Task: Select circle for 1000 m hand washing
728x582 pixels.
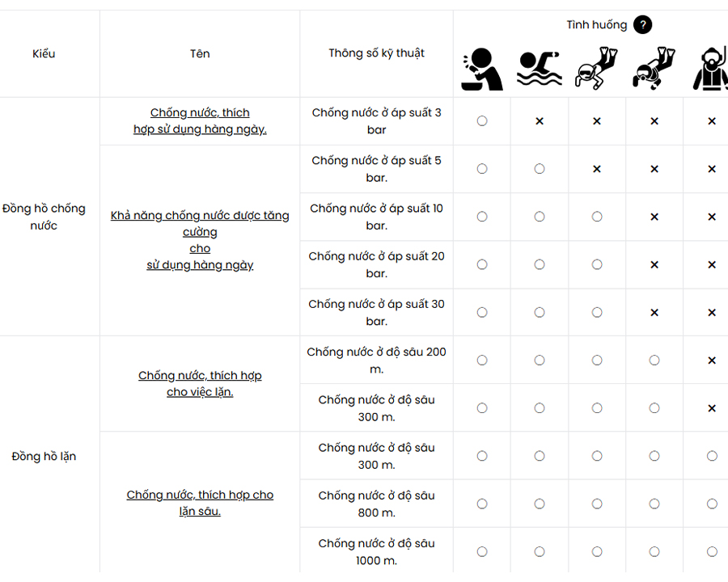Action: click(482, 552)
